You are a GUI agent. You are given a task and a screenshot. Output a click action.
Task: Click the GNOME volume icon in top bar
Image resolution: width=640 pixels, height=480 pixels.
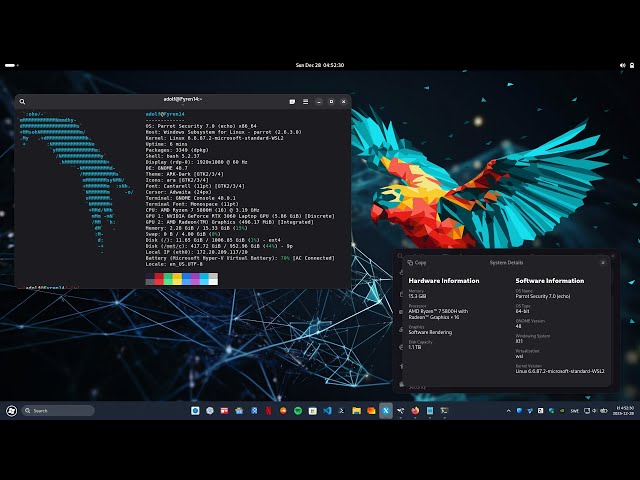coord(622,65)
